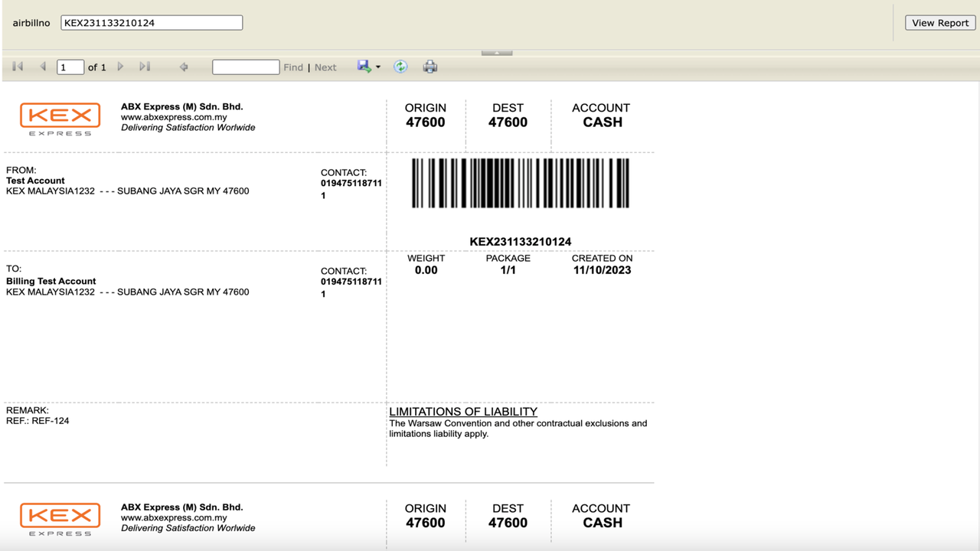980x551 pixels.
Task: Go to the first report page
Action: [x=18, y=67]
